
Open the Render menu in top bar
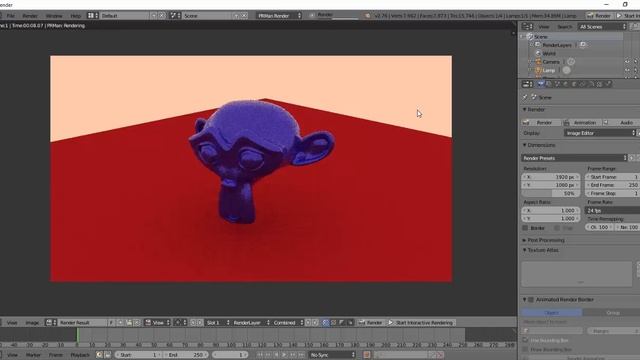(x=30, y=16)
